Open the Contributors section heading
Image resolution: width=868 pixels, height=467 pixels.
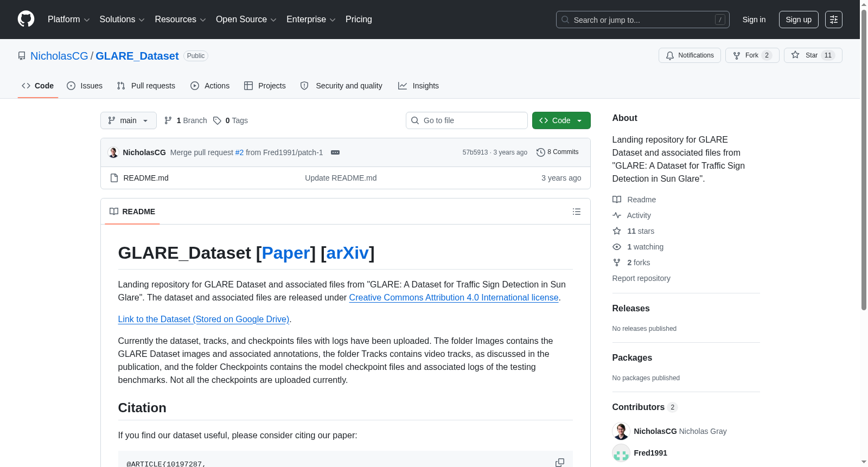(x=644, y=407)
